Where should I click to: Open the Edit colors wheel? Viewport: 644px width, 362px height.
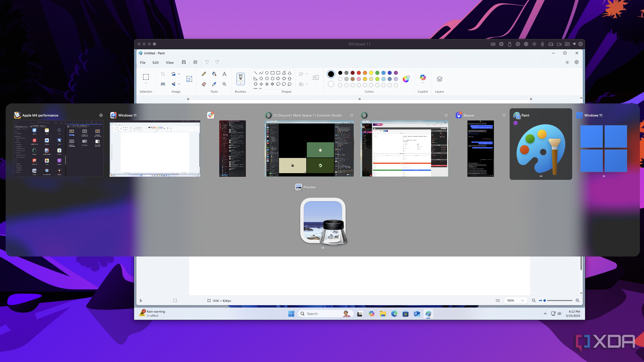(406, 79)
